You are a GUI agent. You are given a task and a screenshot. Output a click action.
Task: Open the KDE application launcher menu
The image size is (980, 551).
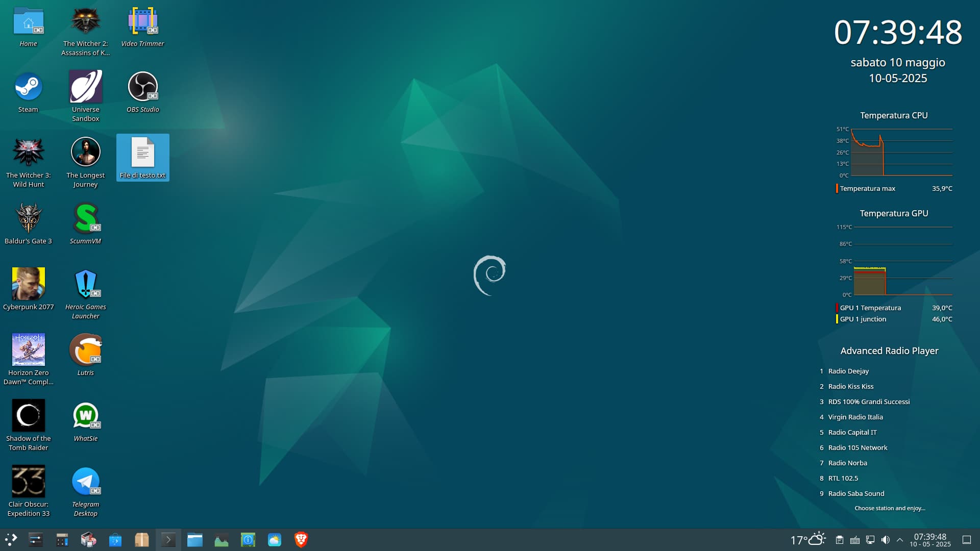[x=11, y=540]
